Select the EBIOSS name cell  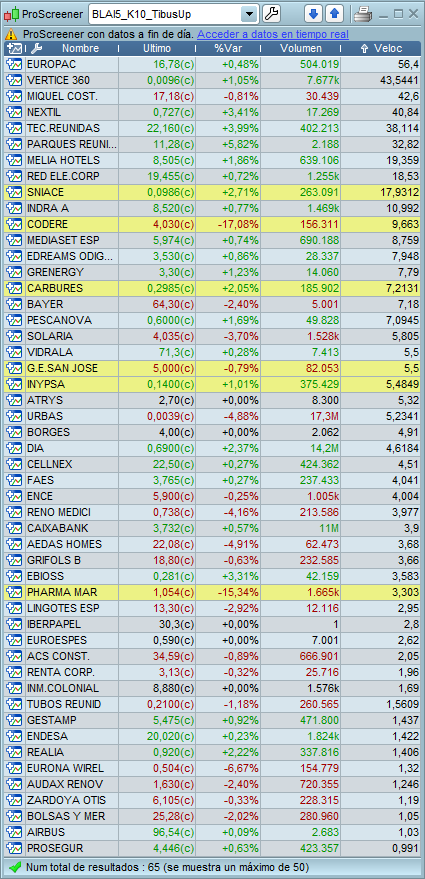(72, 576)
